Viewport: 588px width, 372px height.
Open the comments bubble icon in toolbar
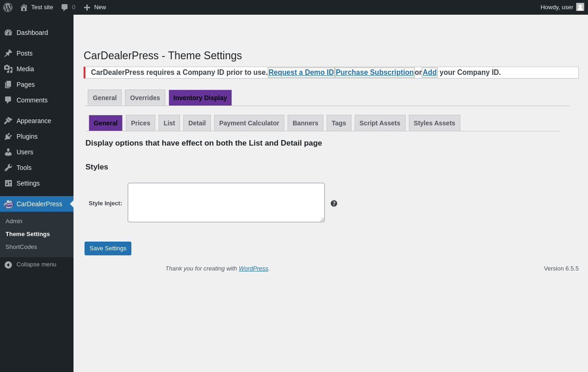pos(65,7)
